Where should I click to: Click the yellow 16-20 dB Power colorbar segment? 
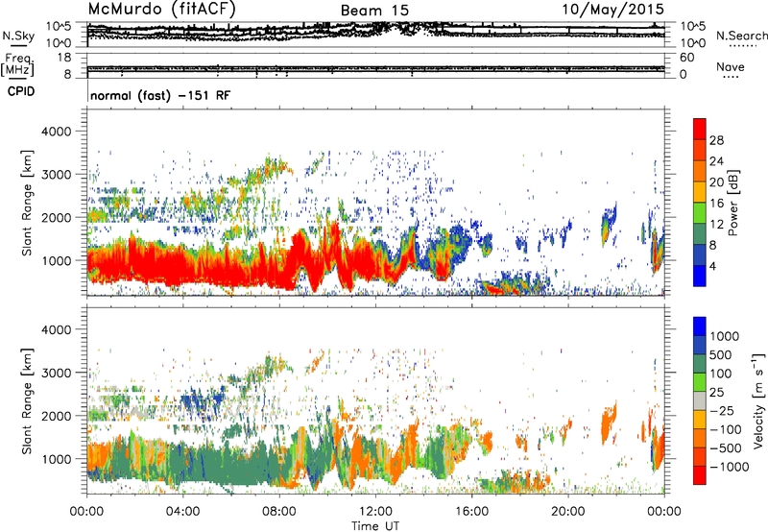pyautogui.click(x=700, y=192)
